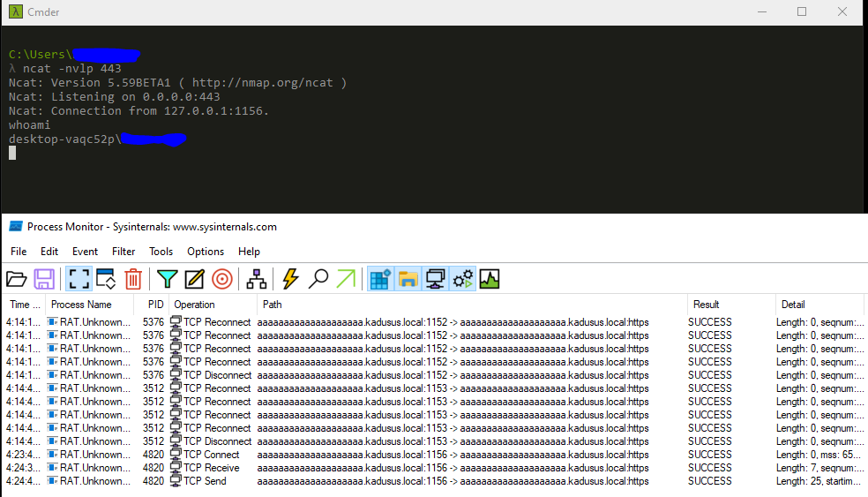Select TCP Disconnect cell for PID 3512
This screenshot has height=497, width=868.
[218, 441]
